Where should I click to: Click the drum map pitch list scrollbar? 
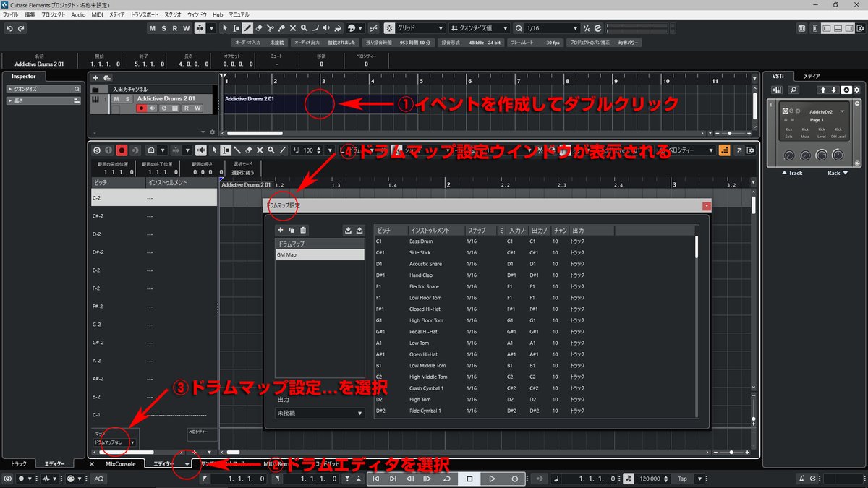(x=697, y=246)
